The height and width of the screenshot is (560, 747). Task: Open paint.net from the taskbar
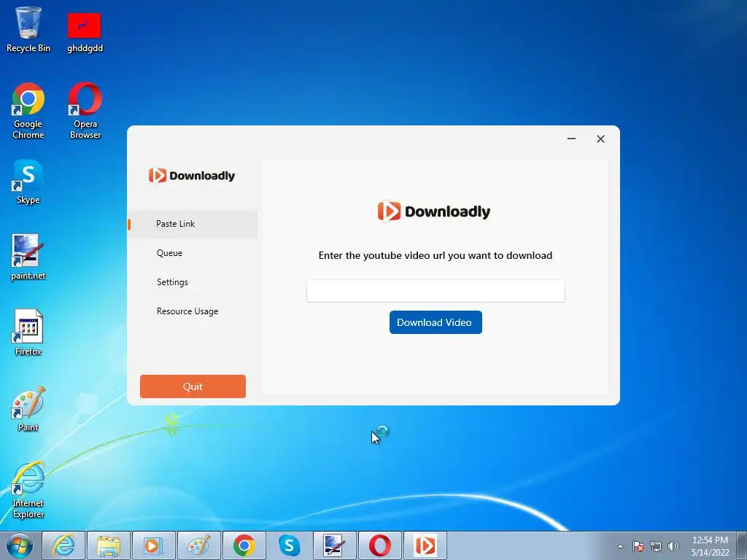pyautogui.click(x=334, y=545)
